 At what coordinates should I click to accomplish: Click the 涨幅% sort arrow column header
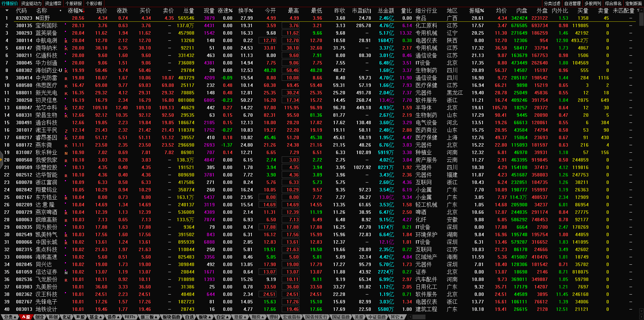[75, 11]
